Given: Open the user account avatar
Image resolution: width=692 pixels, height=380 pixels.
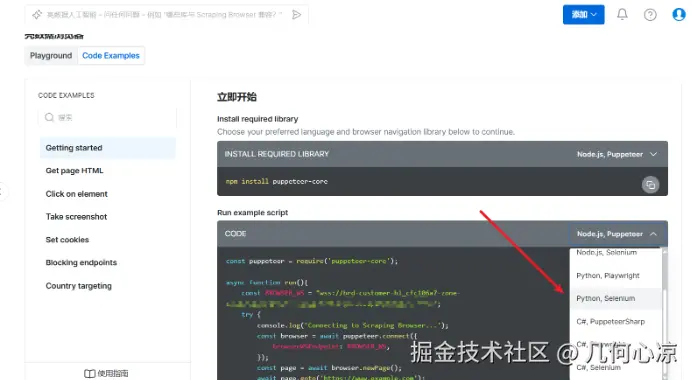Looking at the screenshot, I should point(678,15).
